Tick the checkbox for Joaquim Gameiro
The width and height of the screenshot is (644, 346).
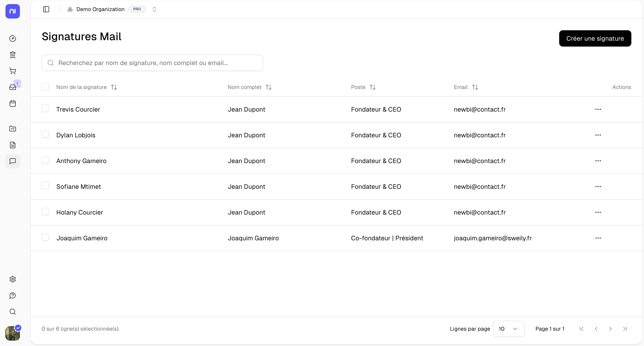tap(45, 237)
